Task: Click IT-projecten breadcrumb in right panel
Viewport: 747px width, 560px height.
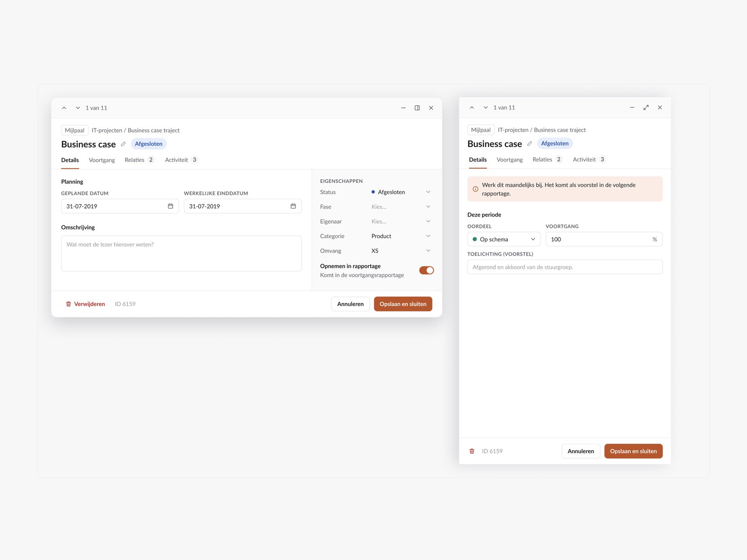Action: pos(513,130)
